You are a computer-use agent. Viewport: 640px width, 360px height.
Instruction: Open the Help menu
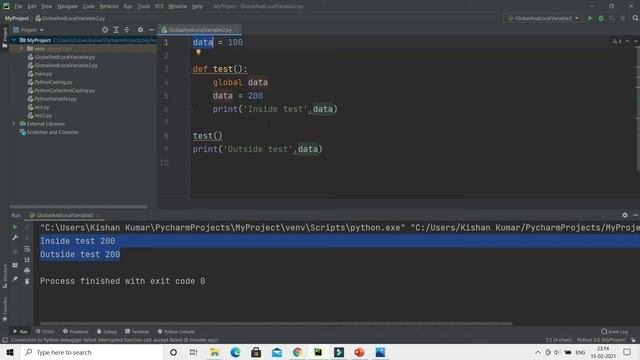click(197, 6)
